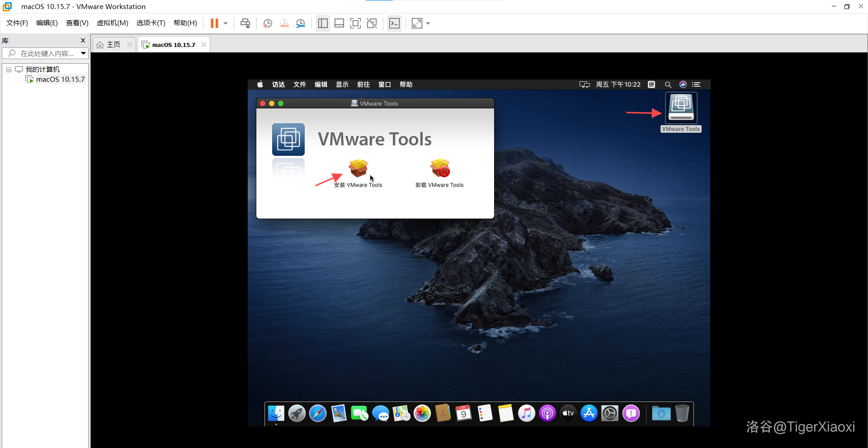Viewport: 868px width, 448px height.
Task: Toggle the thumbnail bar view button
Action: (339, 23)
